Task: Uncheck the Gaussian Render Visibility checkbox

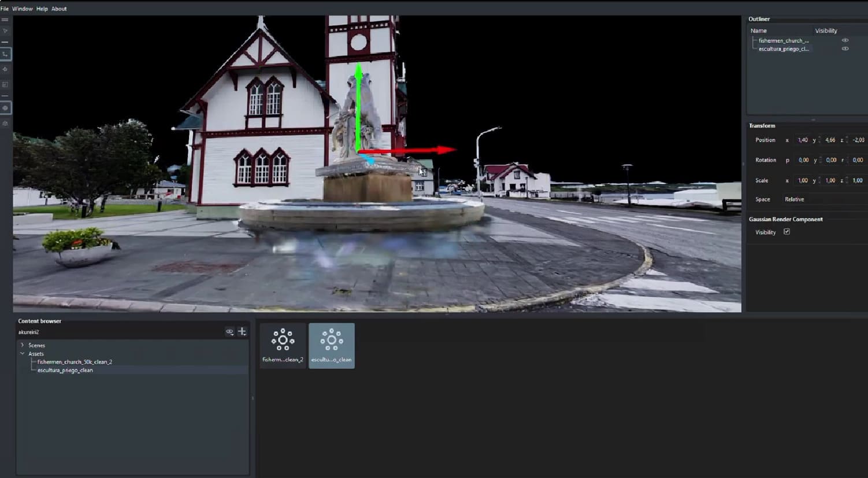Action: (787, 232)
